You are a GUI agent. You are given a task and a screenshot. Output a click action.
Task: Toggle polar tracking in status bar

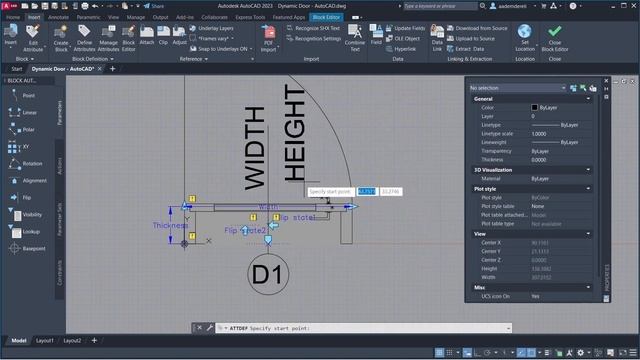pos(487,353)
